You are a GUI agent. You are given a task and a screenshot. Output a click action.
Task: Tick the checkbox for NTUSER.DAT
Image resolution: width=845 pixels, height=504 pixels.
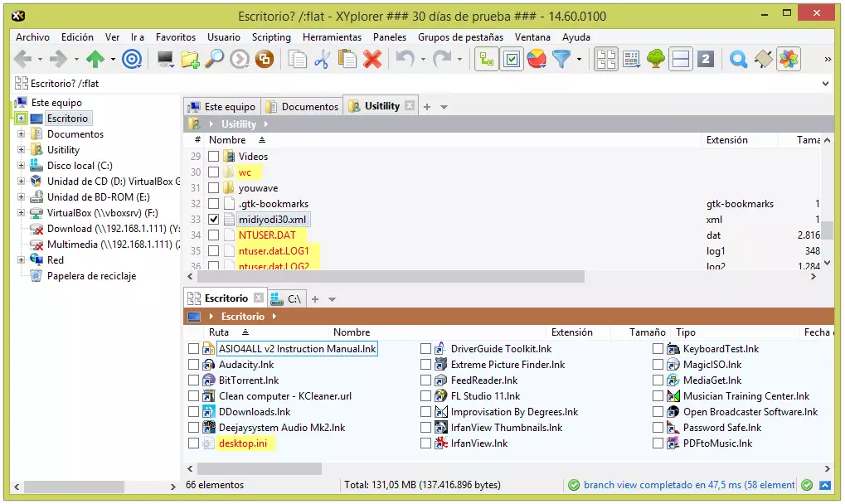pyautogui.click(x=214, y=235)
